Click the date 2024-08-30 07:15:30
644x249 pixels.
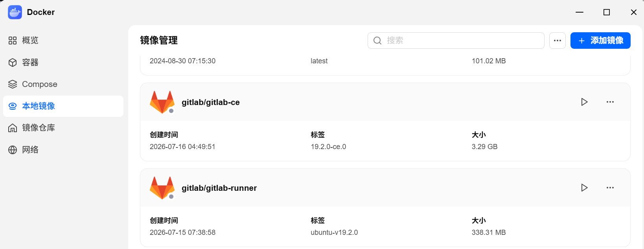(x=182, y=61)
